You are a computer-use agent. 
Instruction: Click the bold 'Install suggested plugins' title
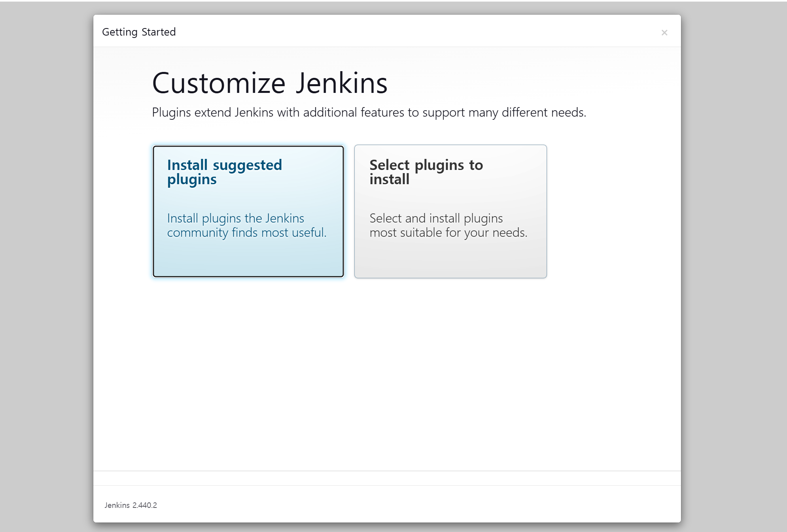tap(224, 172)
